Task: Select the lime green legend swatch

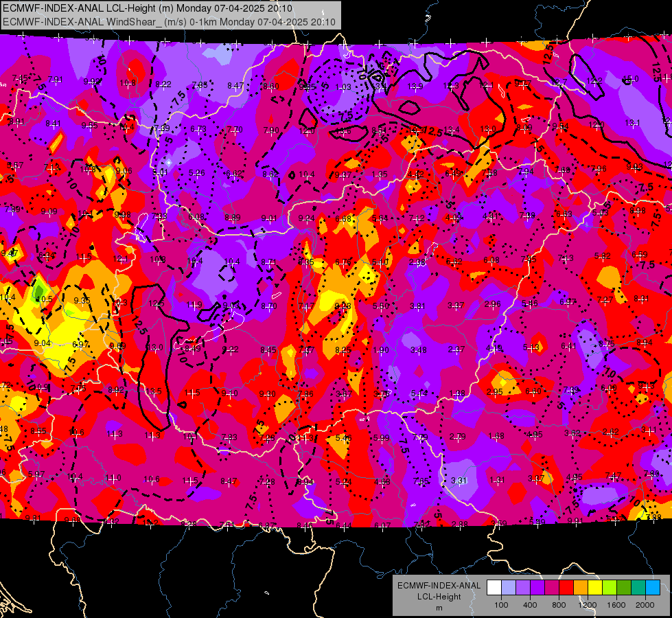Action: click(x=610, y=587)
